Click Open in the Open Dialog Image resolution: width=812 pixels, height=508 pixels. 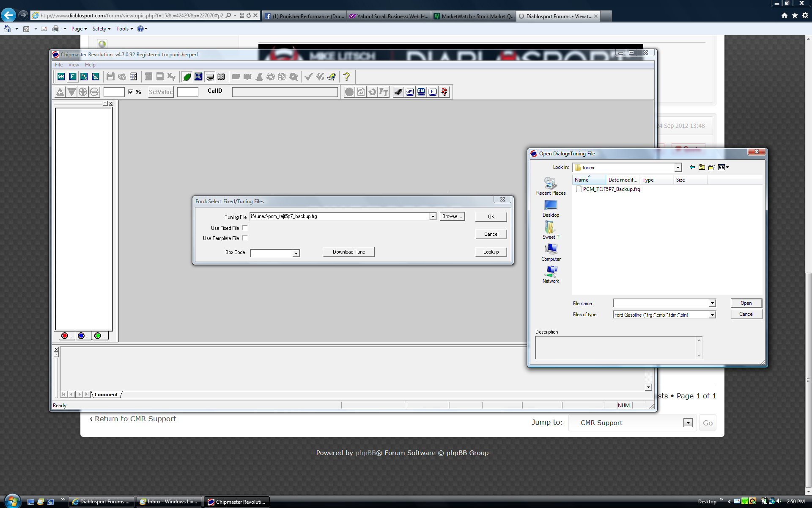click(x=746, y=303)
